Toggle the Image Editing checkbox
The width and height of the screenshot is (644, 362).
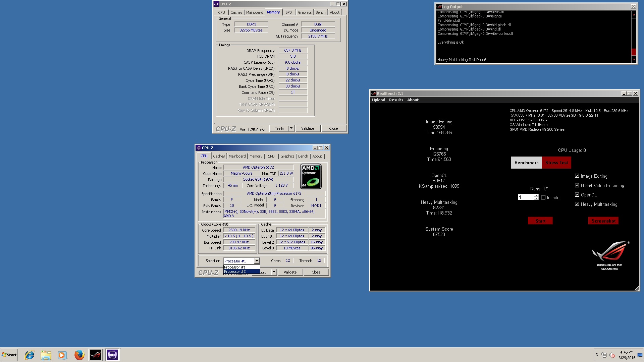[x=577, y=176]
